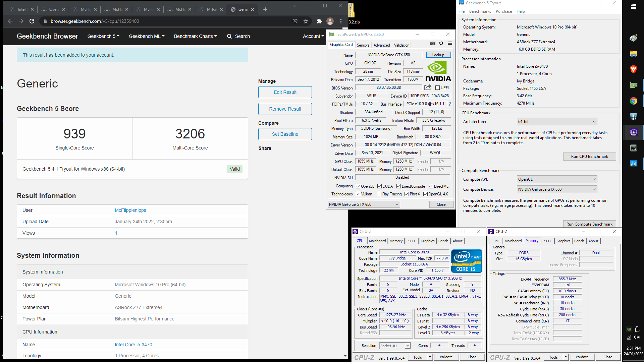Switch to the Sensors tab in GPU-Z

click(x=363, y=45)
